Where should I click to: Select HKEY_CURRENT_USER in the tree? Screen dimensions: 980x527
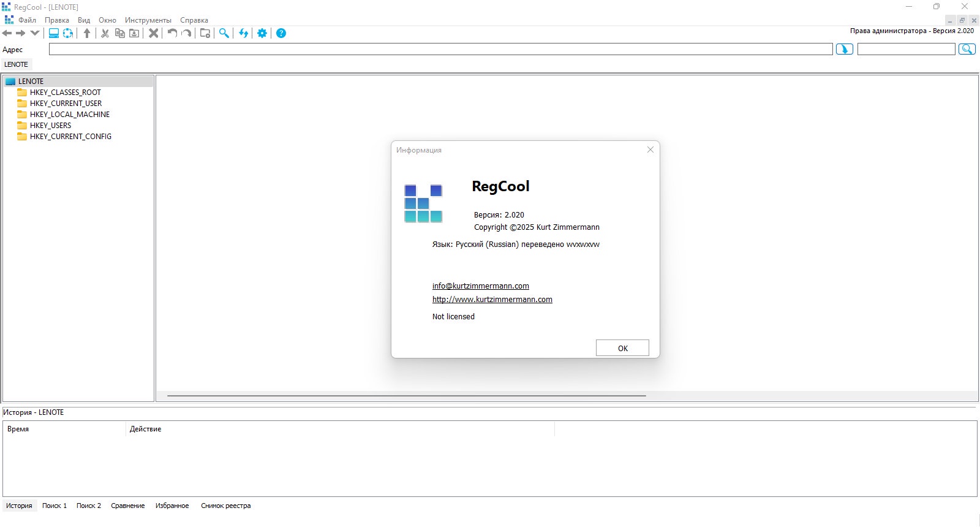click(x=66, y=104)
